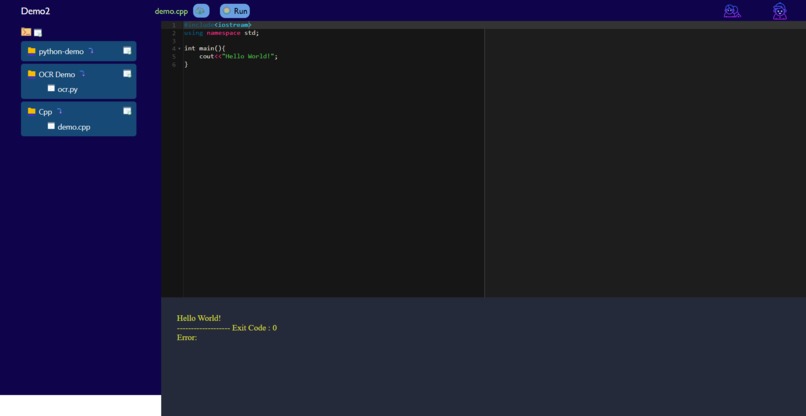Click the add-new icon beside the terminal icon
The height and width of the screenshot is (416, 806).
[38, 33]
